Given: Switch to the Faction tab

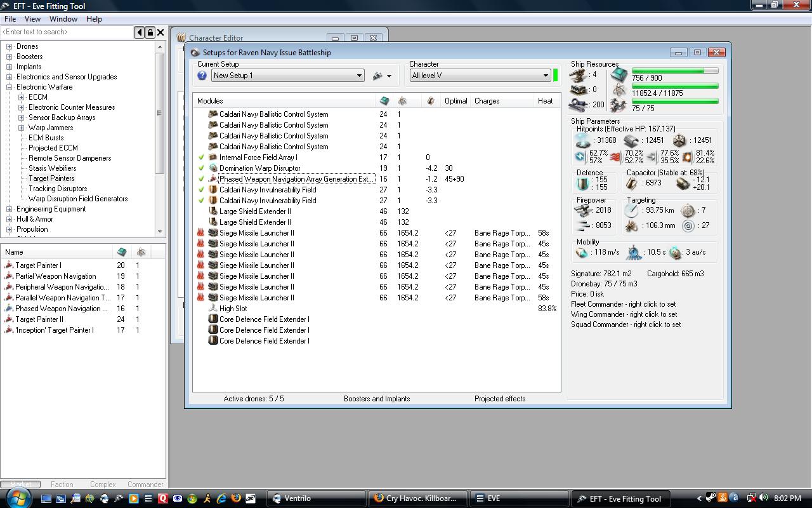Looking at the screenshot, I should pos(62,485).
